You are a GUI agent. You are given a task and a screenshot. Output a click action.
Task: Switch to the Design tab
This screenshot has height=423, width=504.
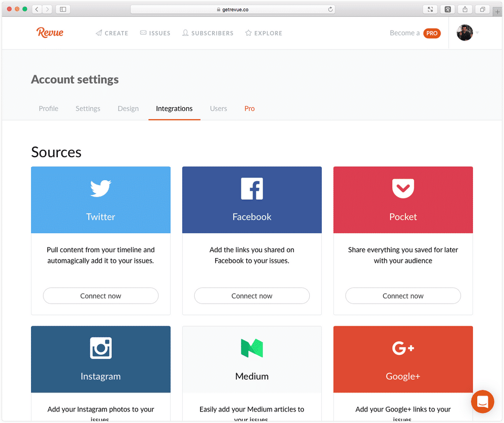128,109
